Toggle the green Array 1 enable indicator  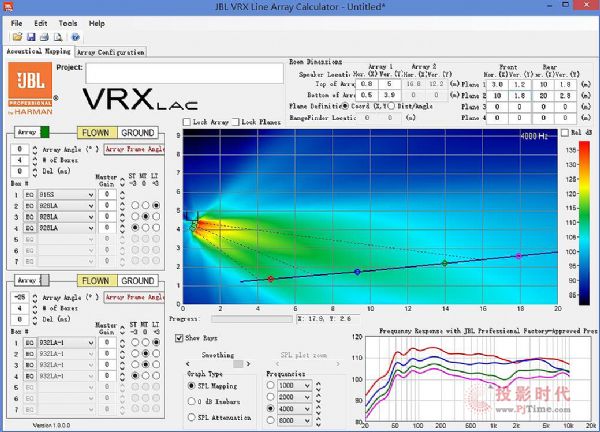click(47, 133)
